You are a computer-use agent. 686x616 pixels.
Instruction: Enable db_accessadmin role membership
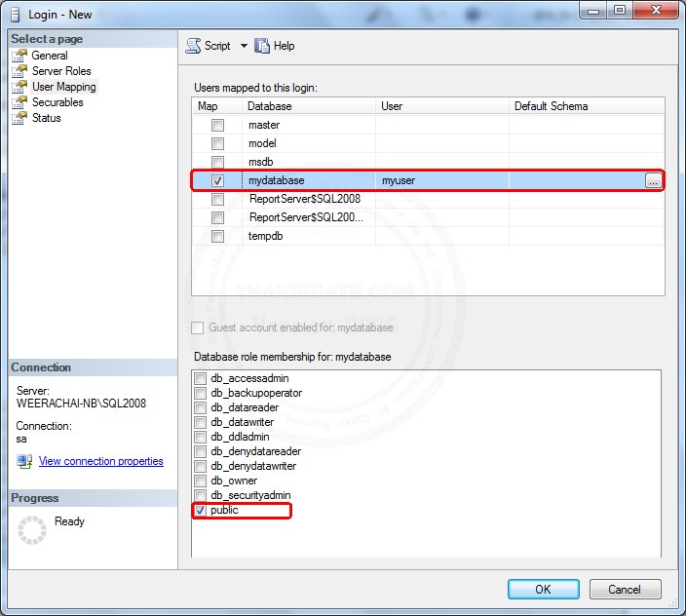201,378
